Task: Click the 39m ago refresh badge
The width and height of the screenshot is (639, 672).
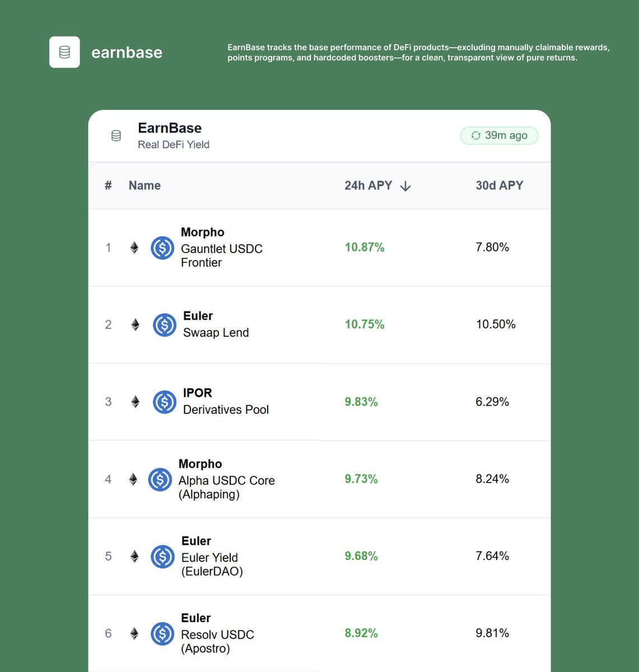Action: point(499,136)
